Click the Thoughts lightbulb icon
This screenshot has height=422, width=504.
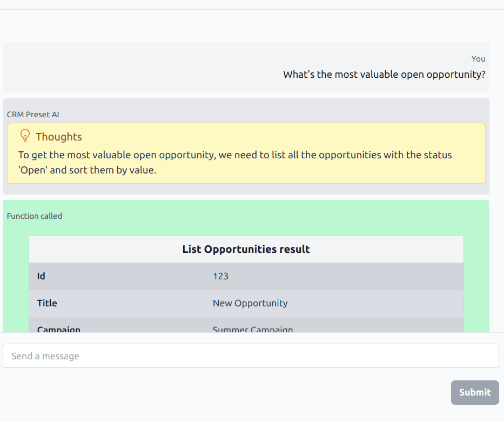pos(25,136)
